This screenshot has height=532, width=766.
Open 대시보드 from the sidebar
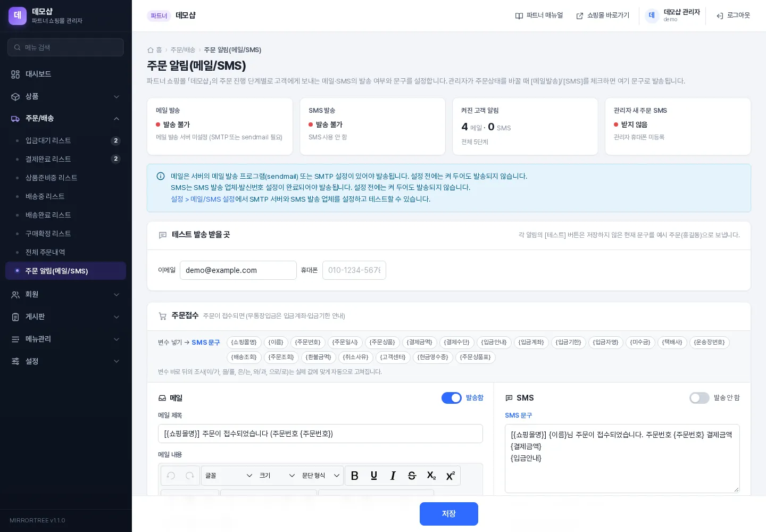point(65,74)
